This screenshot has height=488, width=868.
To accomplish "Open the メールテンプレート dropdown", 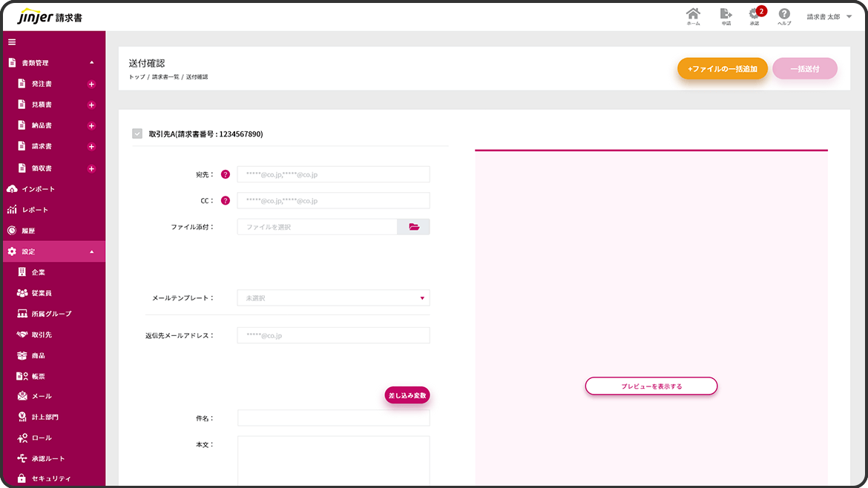I will (333, 298).
